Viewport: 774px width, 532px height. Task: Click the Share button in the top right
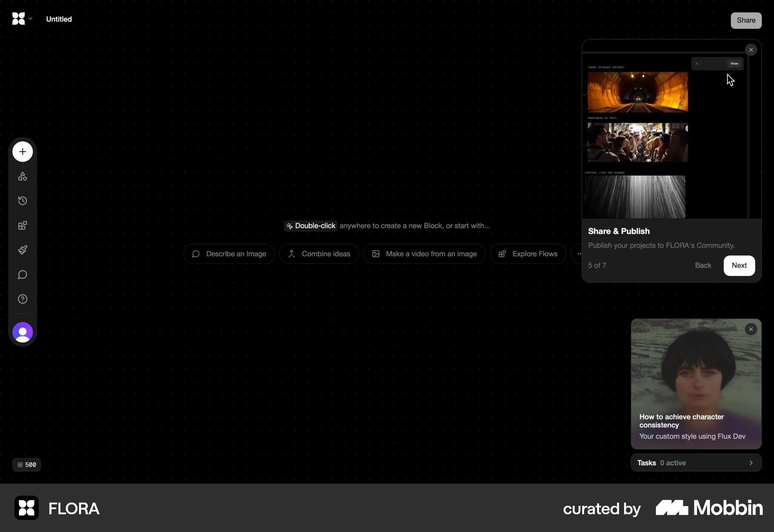coord(747,20)
